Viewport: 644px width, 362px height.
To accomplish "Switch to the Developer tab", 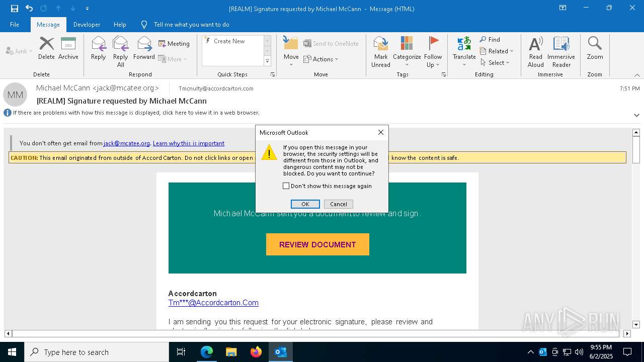I will (x=87, y=24).
